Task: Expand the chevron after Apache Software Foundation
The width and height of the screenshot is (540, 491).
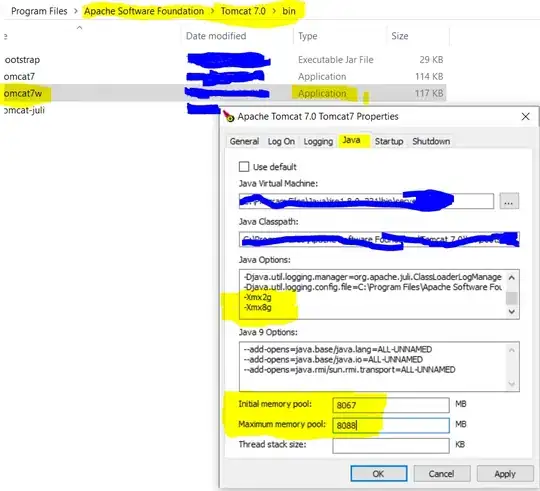Action: pyautogui.click(x=212, y=11)
